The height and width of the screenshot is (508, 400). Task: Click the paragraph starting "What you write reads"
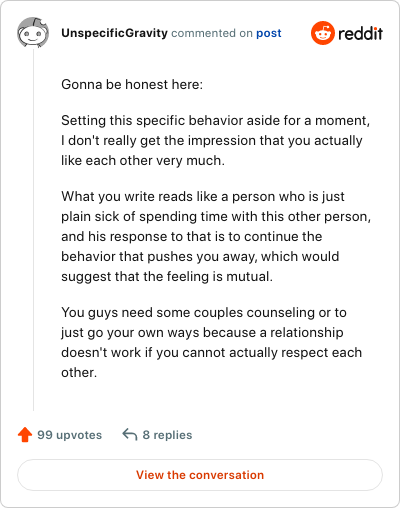(216, 236)
